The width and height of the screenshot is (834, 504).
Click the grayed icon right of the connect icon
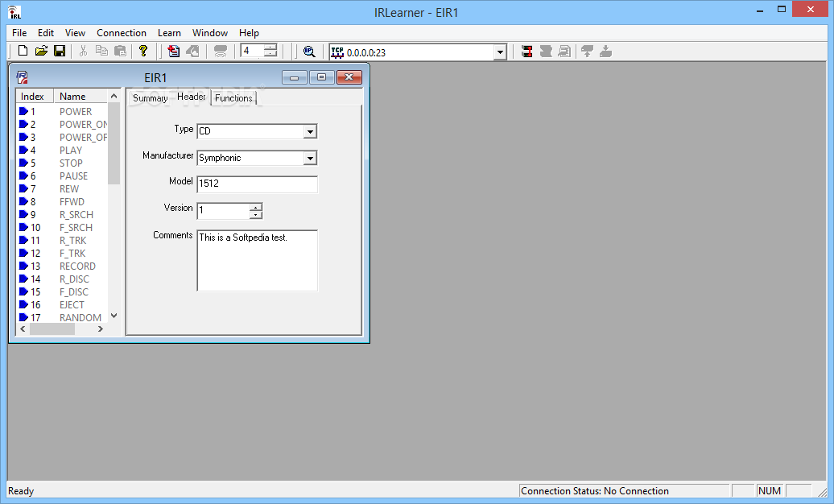click(546, 51)
